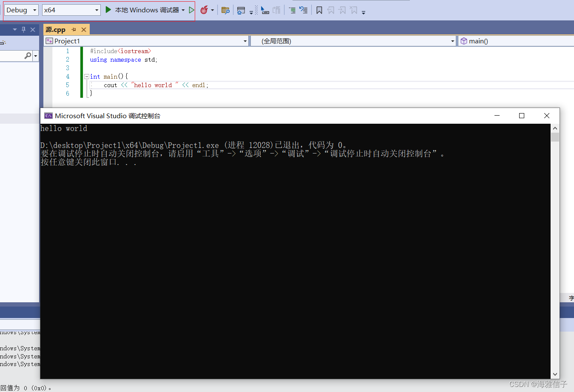
Task: Click the comment selected lines icon
Action: [x=292, y=10]
